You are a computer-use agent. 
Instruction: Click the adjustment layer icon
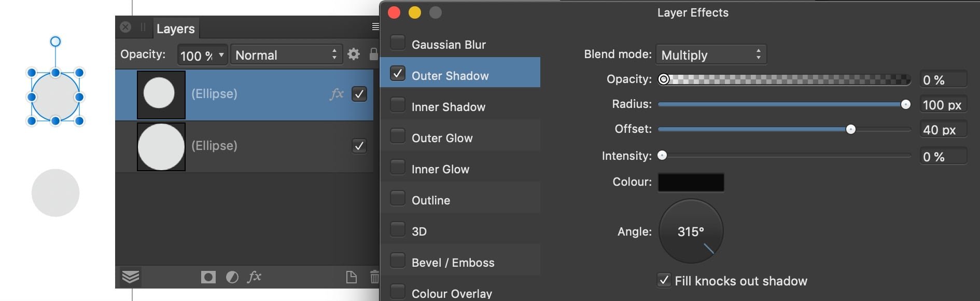click(x=232, y=277)
